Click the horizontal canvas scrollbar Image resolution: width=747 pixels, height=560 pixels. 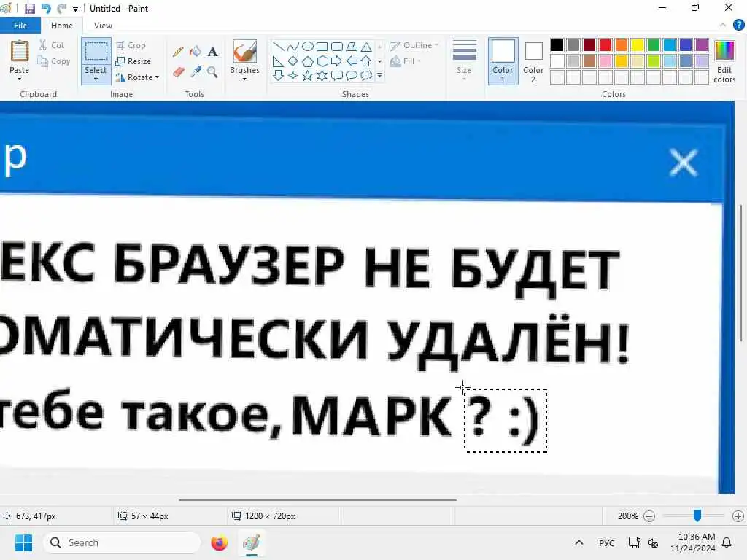pyautogui.click(x=318, y=500)
